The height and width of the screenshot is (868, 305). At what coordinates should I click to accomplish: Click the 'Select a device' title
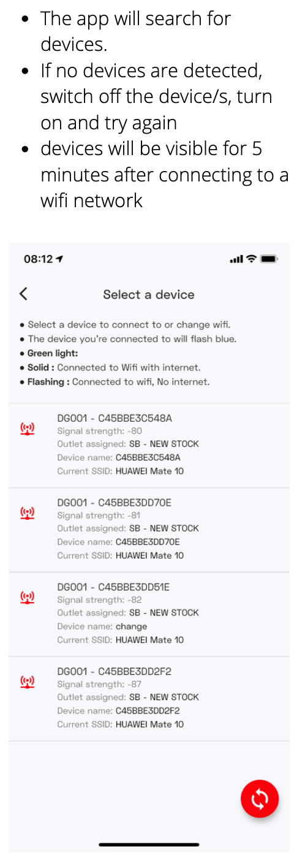(x=149, y=295)
